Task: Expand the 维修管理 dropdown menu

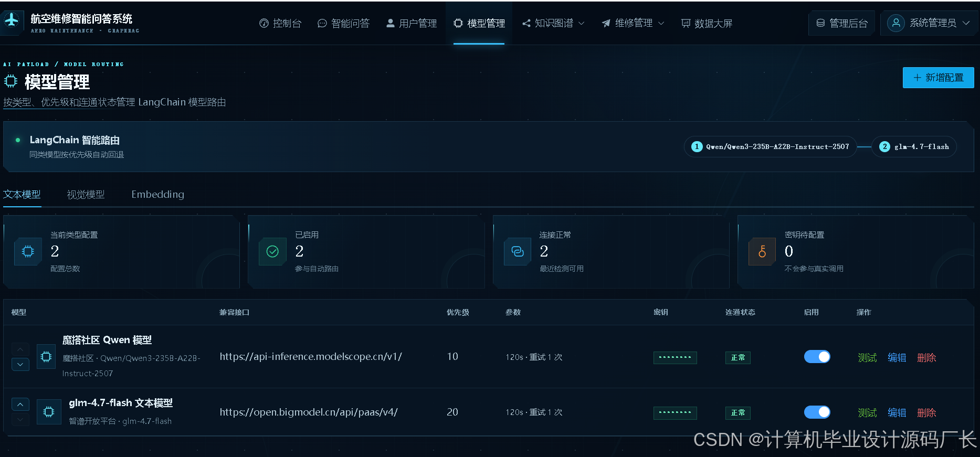Action: tap(633, 23)
